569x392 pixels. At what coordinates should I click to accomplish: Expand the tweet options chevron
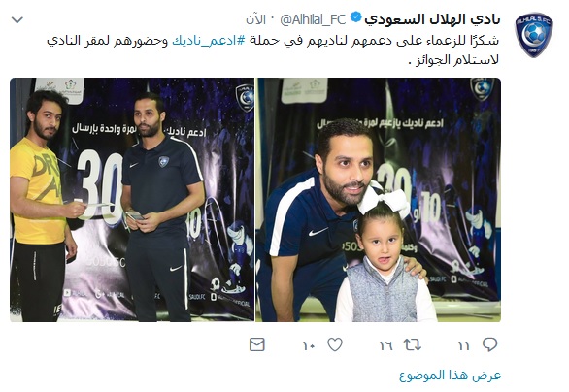pos(17,20)
